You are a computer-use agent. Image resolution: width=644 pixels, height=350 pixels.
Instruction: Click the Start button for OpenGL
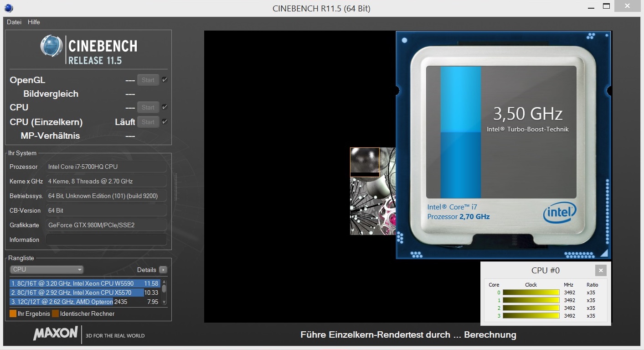click(148, 80)
